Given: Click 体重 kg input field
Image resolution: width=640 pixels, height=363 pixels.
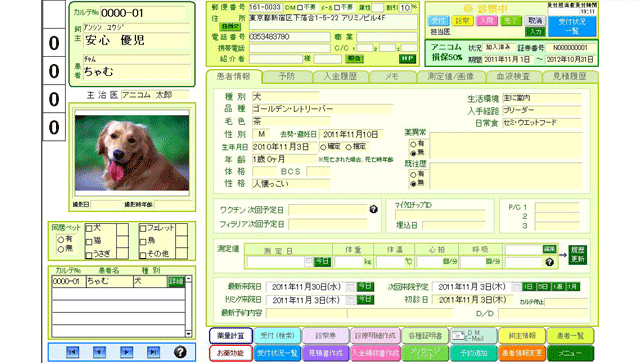Looking at the screenshot, I should pos(349,262).
